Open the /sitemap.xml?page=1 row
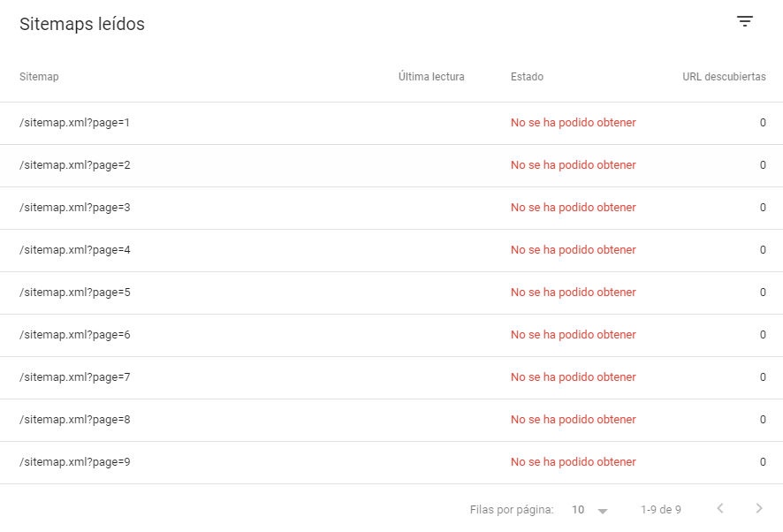Screen dimensions: 783x532 pos(391,124)
